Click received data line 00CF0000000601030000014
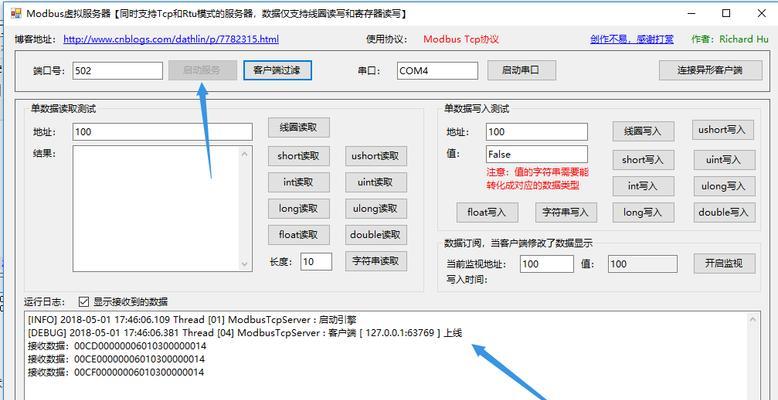Screen dimensions: 778x400 117,372
